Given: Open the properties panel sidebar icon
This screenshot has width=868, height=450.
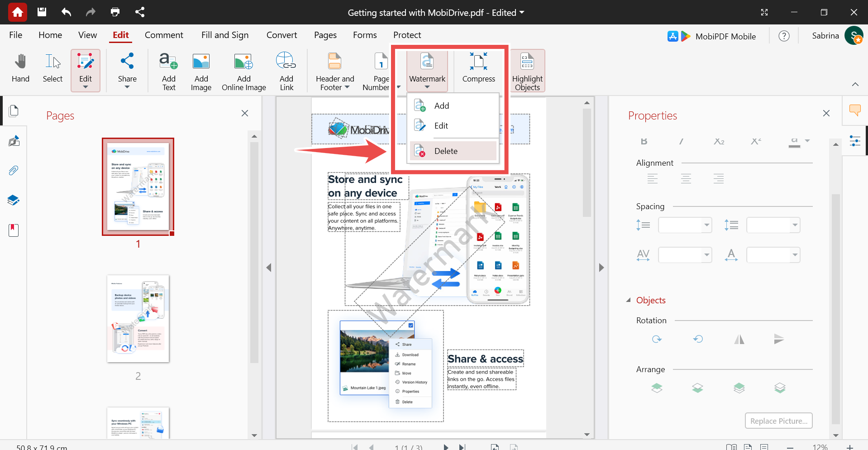Looking at the screenshot, I should click(x=854, y=141).
